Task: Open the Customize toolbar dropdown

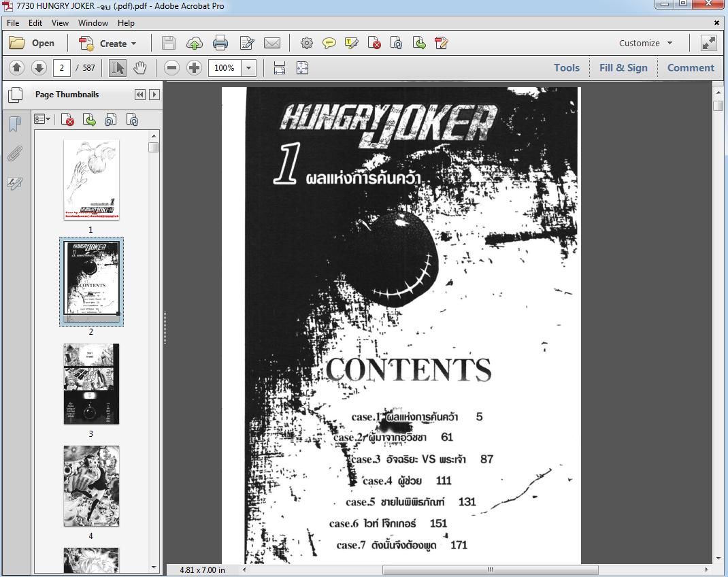Action: (x=646, y=43)
